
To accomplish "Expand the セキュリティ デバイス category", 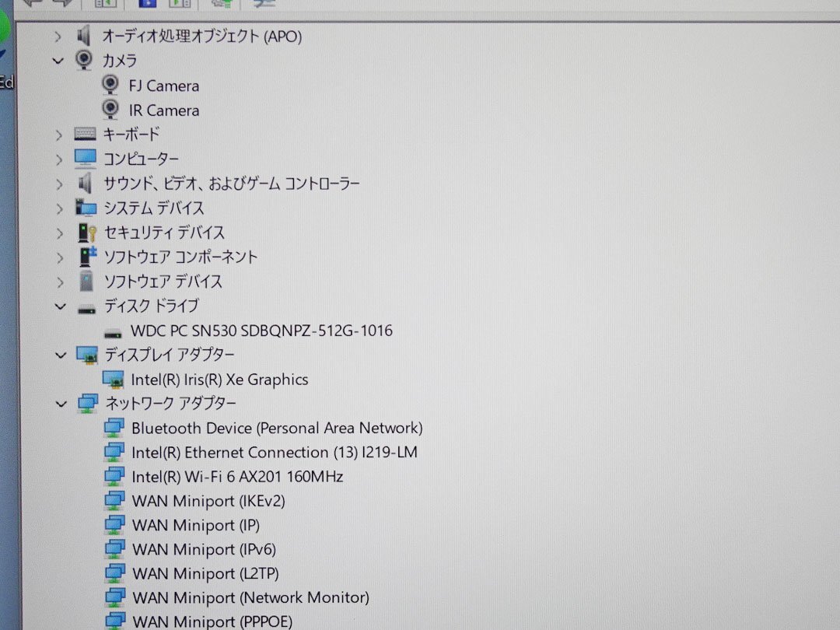I will click(59, 233).
